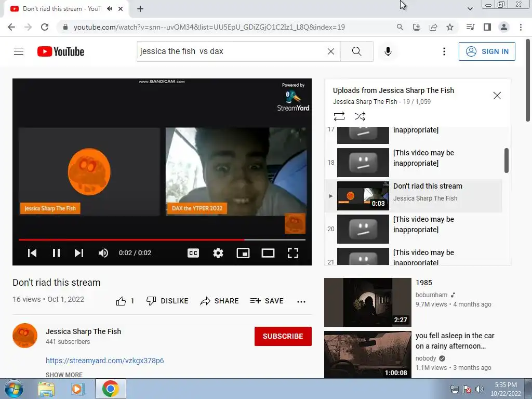Open system volume tray icon

tap(479, 389)
